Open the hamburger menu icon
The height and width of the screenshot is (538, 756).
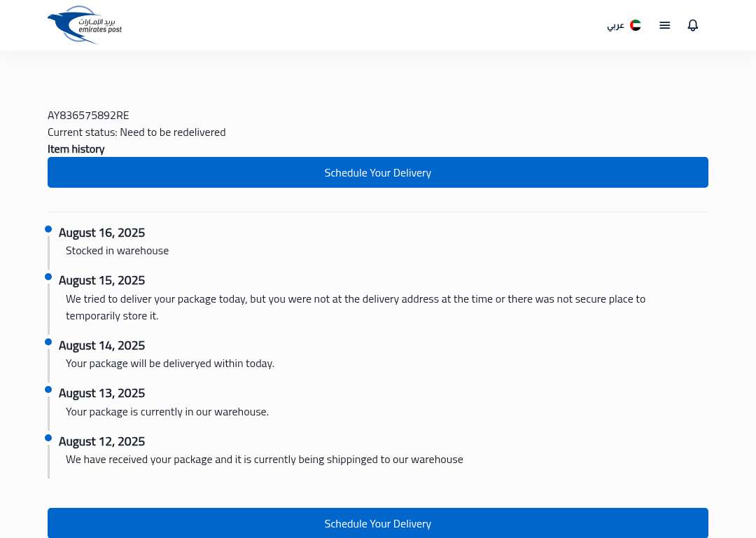[x=664, y=25]
